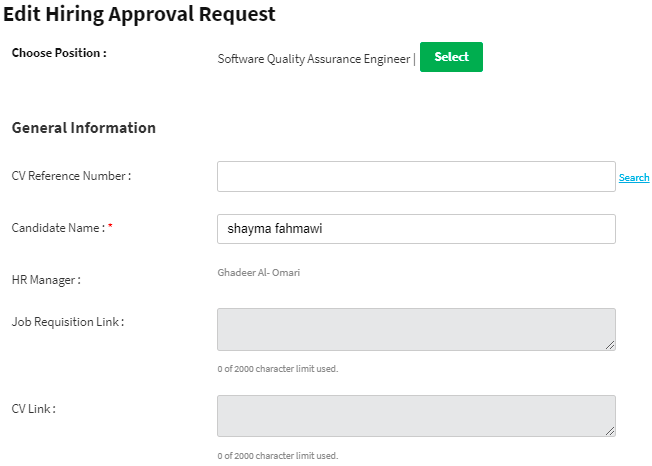Click the General Information section heading
Viewport: 652px width, 466px height.
[84, 128]
